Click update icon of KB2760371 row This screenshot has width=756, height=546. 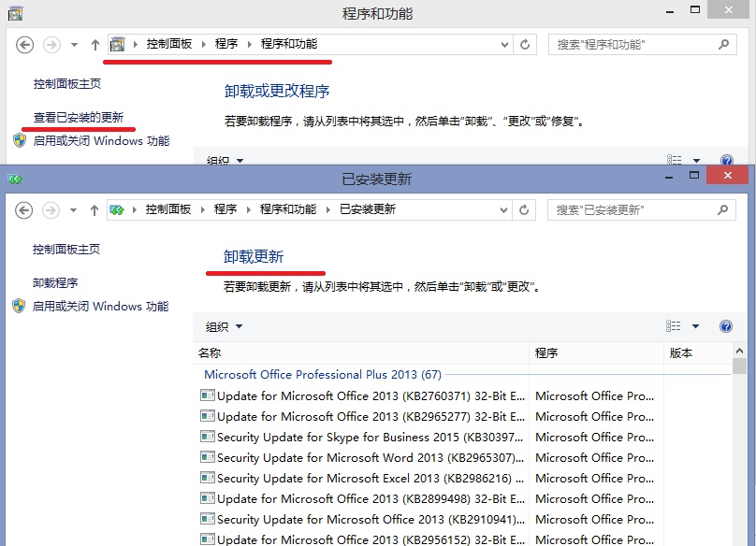[x=208, y=395]
